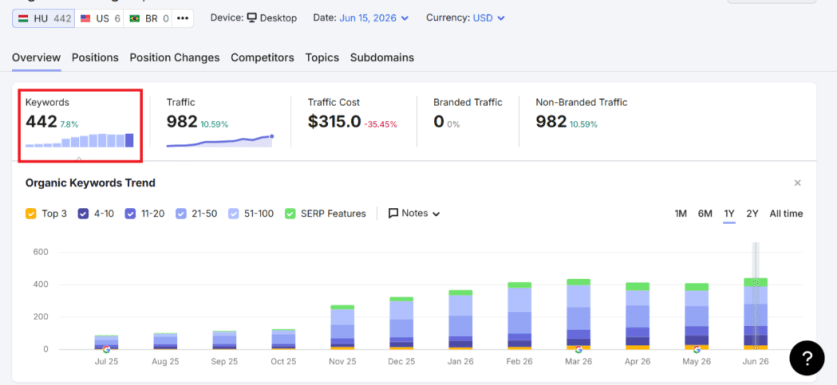Screen dimensions: 837x385
Task: Click the Jan 26 chart bar
Action: [x=461, y=320]
